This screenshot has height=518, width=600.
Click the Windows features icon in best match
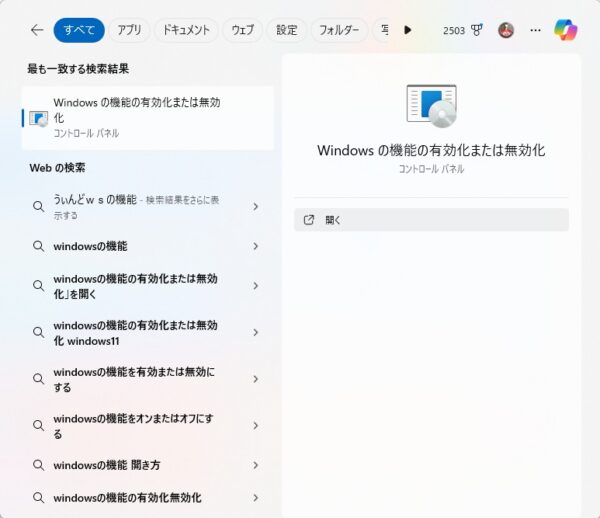[x=39, y=118]
